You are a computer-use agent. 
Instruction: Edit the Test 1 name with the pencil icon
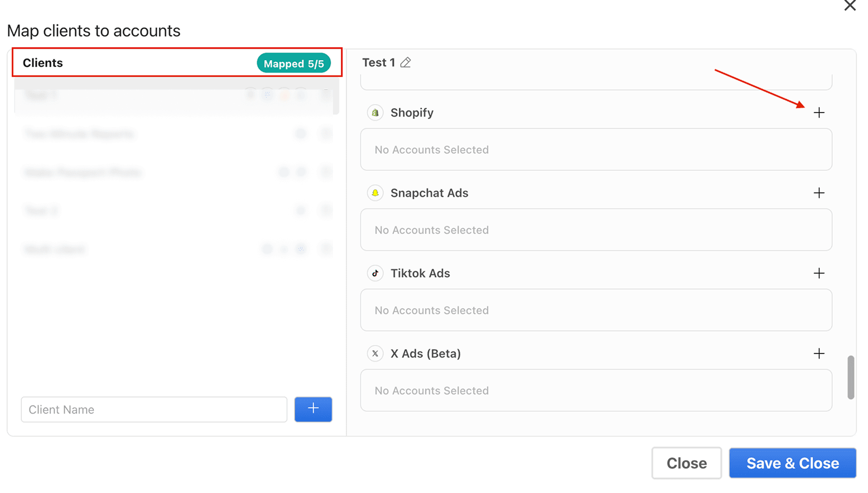[405, 62]
